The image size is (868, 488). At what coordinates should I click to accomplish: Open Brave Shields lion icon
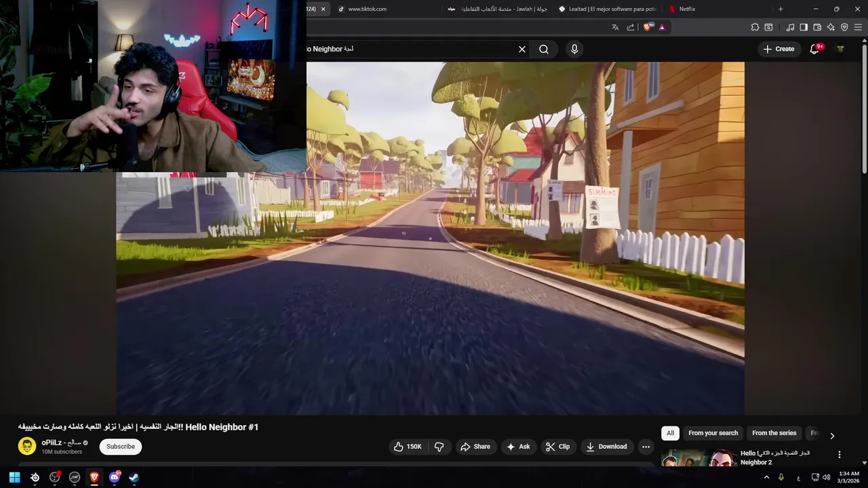point(648,27)
